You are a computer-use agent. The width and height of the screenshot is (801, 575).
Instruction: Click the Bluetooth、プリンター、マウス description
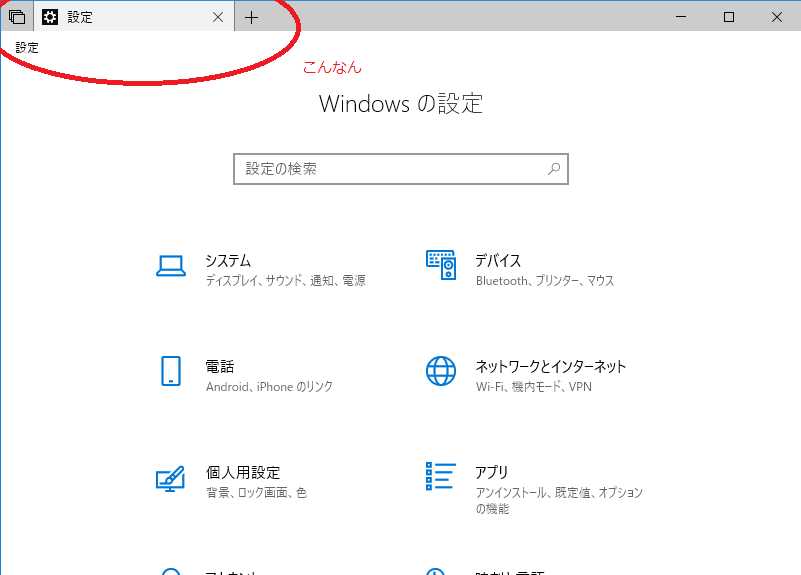point(545,280)
